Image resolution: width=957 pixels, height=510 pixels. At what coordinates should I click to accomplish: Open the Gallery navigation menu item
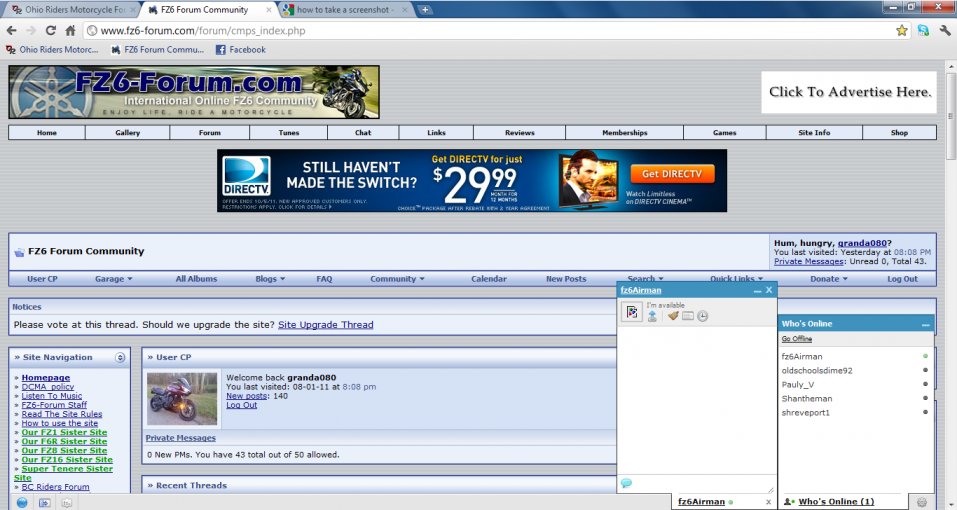[x=128, y=132]
